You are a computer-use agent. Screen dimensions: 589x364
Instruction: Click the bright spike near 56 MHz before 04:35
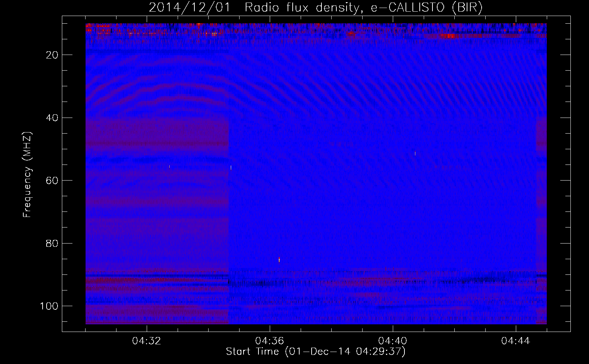pos(231,167)
